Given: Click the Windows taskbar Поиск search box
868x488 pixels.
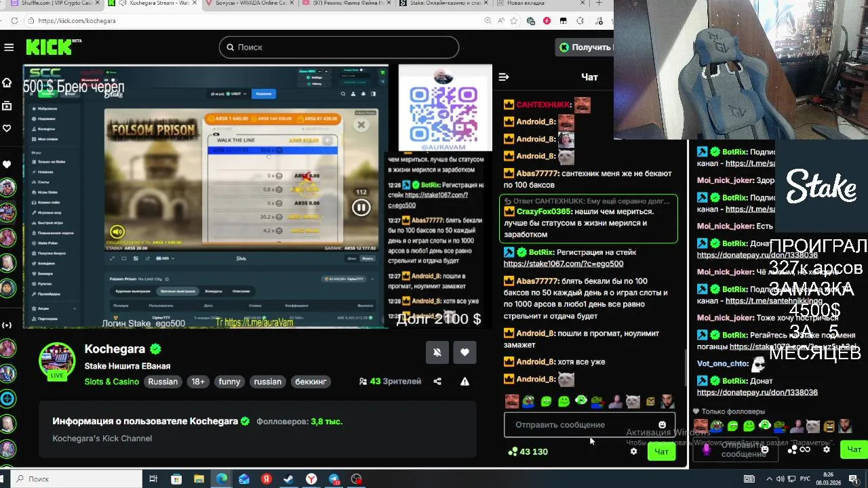Looking at the screenshot, I should [x=77, y=479].
